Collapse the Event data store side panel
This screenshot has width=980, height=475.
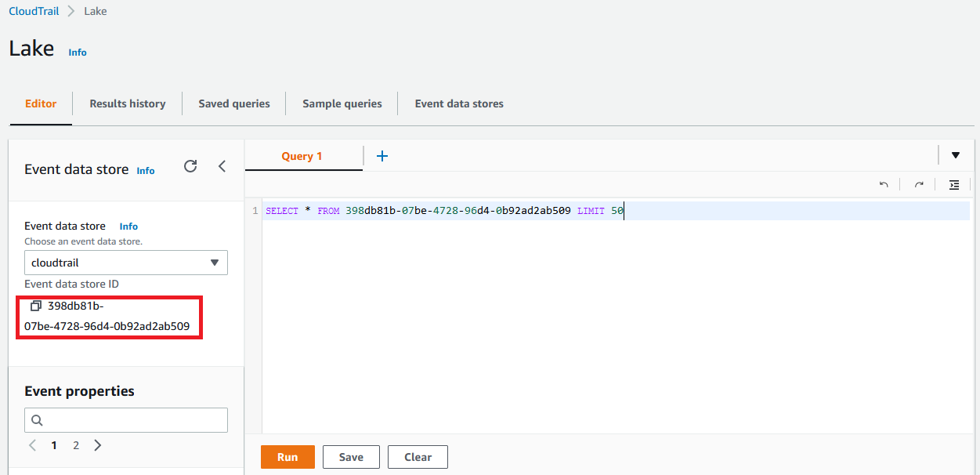(222, 166)
